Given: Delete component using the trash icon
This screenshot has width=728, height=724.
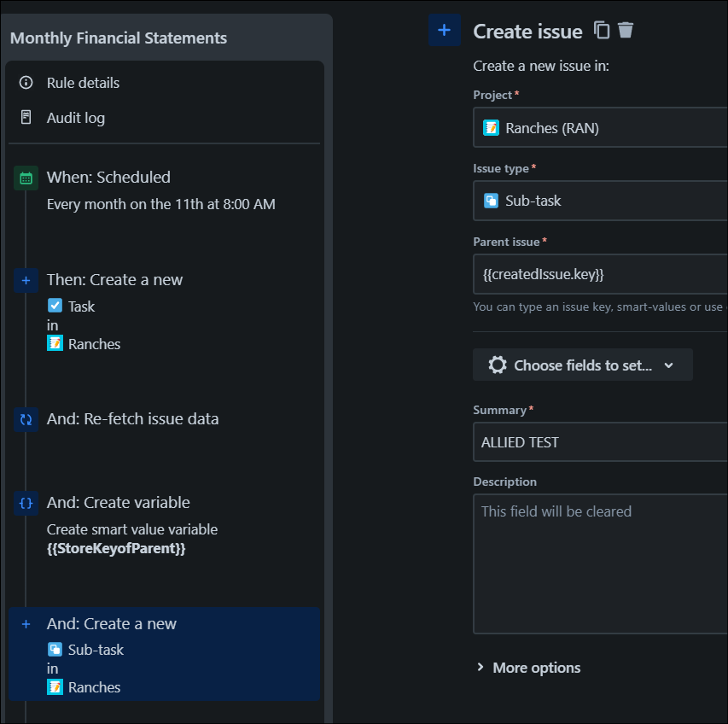Looking at the screenshot, I should 626,31.
